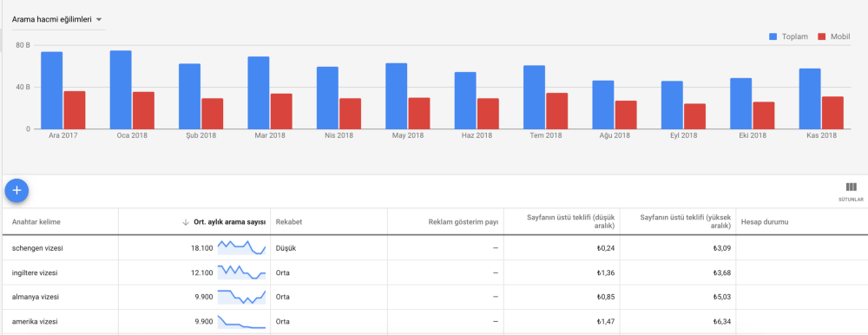Open the Arama hacmi eğilimleri dropdown
Image resolution: width=868 pixels, height=335 pixels.
point(57,19)
